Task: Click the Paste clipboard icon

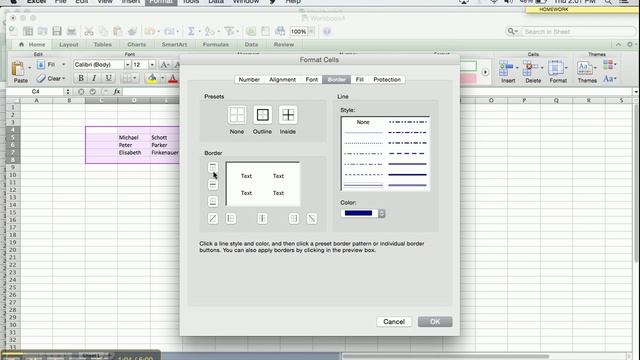Action: tap(18, 69)
